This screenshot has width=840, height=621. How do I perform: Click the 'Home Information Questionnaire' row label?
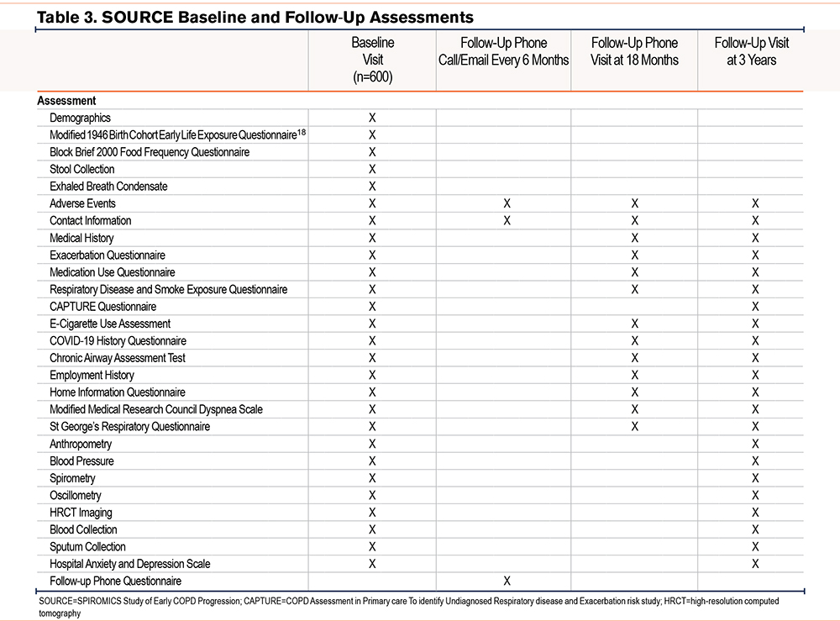118,392
